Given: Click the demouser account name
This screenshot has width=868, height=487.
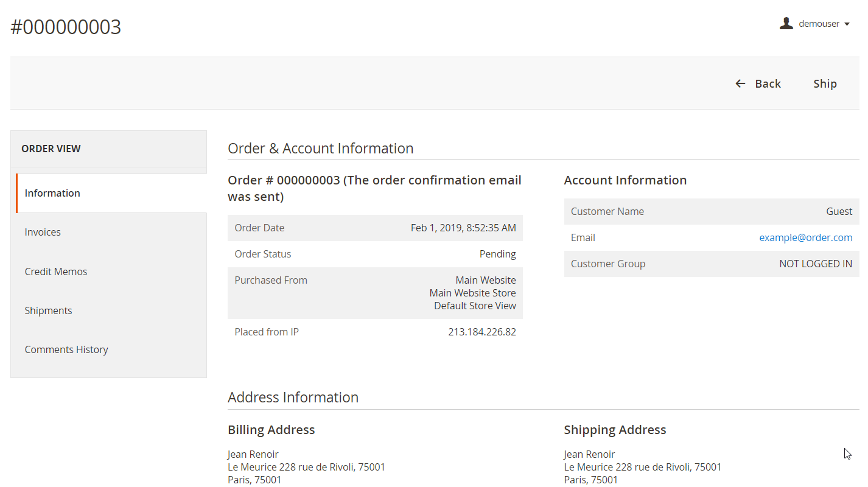Looking at the screenshot, I should [819, 24].
